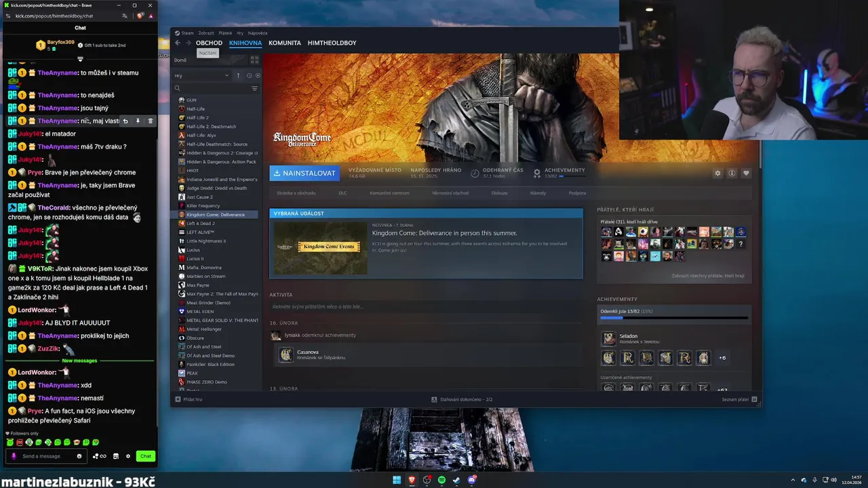Delete the hovered chat message
The image size is (868, 488).
pyautogui.click(x=151, y=121)
